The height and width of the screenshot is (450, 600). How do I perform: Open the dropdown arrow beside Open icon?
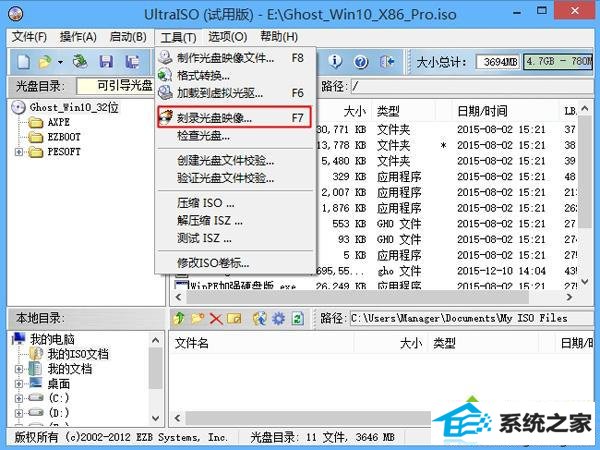click(x=60, y=62)
